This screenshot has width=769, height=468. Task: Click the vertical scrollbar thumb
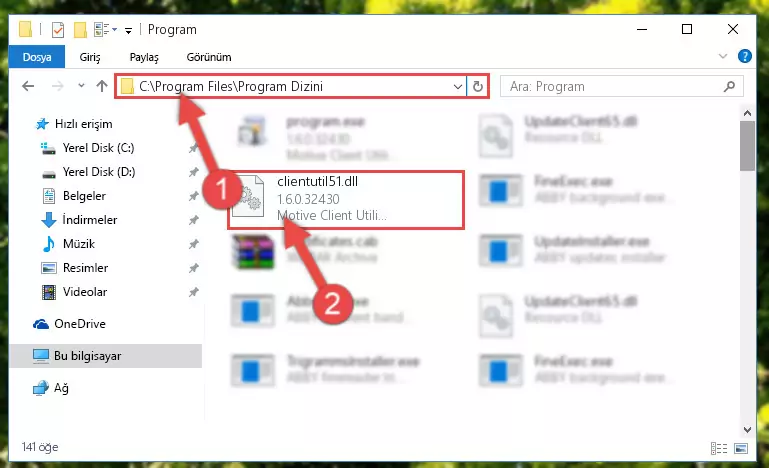[747, 146]
